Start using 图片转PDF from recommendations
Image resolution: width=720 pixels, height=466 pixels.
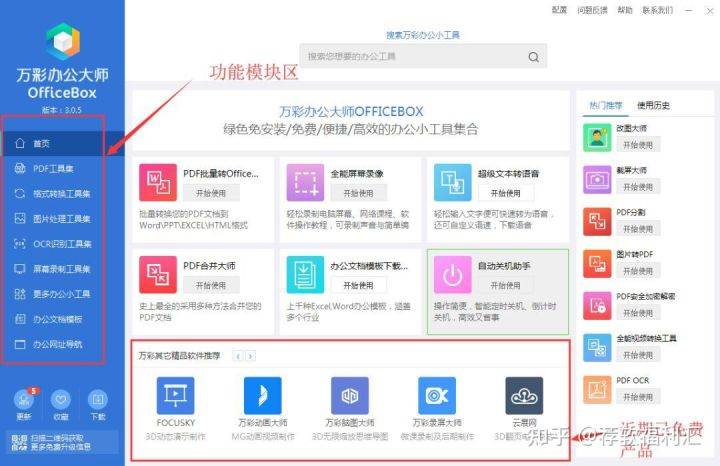coord(638,271)
